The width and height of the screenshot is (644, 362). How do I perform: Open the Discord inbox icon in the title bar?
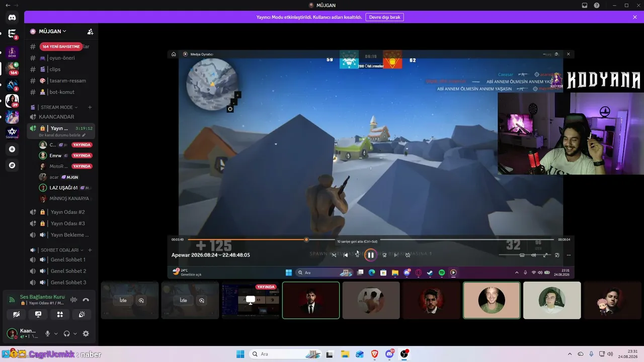[x=585, y=6]
